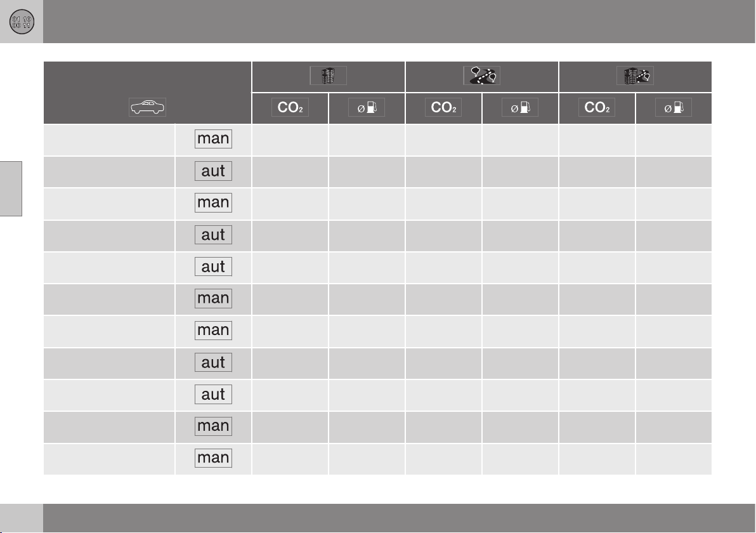Click the gray footer bar at page bottom
This screenshot has height=533, width=756.
click(399, 518)
